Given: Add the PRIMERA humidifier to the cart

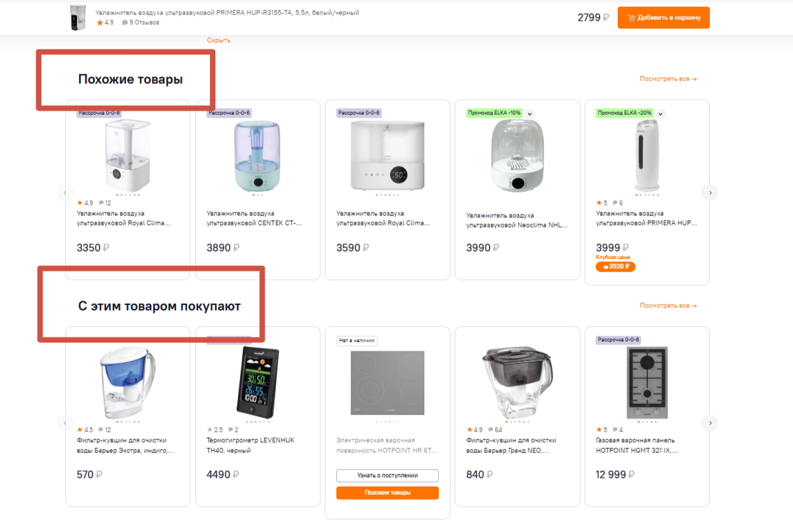Looking at the screenshot, I should pos(663,18).
